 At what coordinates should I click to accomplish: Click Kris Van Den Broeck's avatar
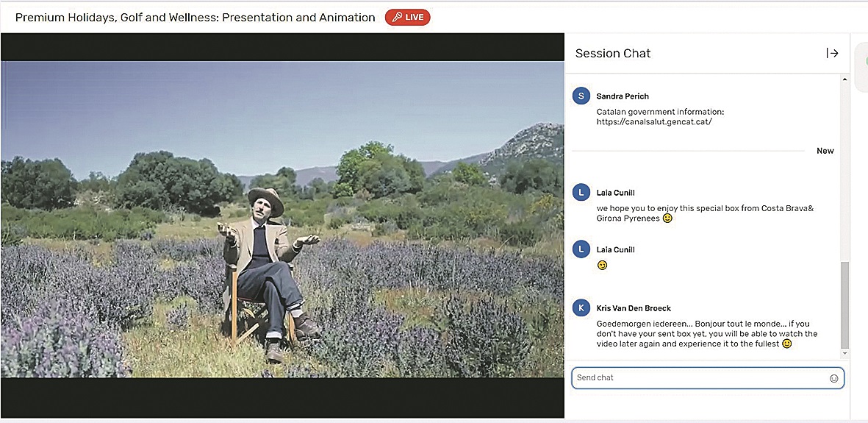581,308
